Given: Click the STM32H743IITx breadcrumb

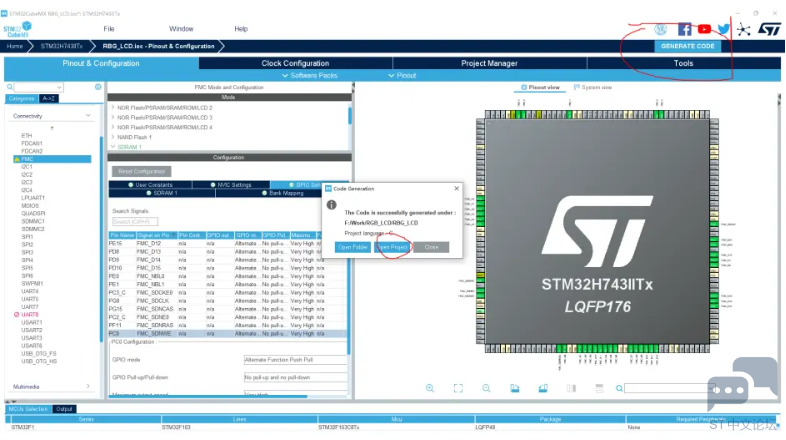Looking at the screenshot, I should point(62,46).
